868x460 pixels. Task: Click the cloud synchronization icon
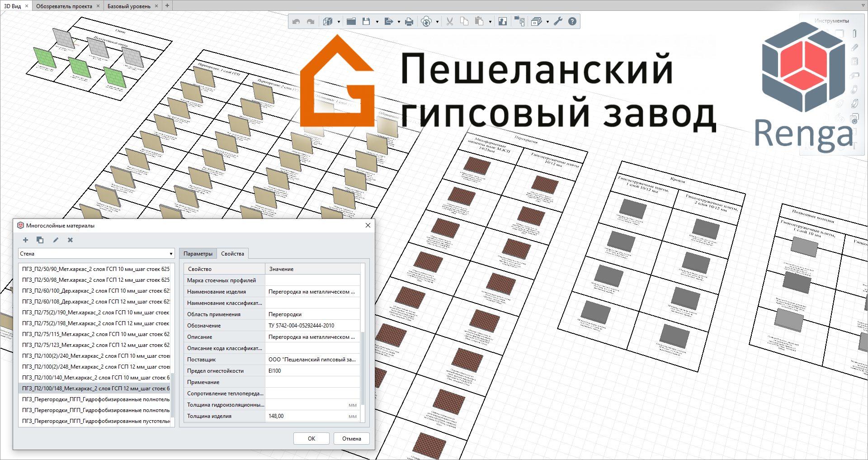pos(426,21)
